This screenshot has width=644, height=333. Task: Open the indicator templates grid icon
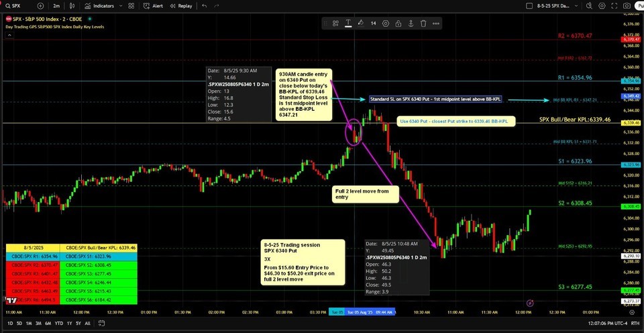131,6
